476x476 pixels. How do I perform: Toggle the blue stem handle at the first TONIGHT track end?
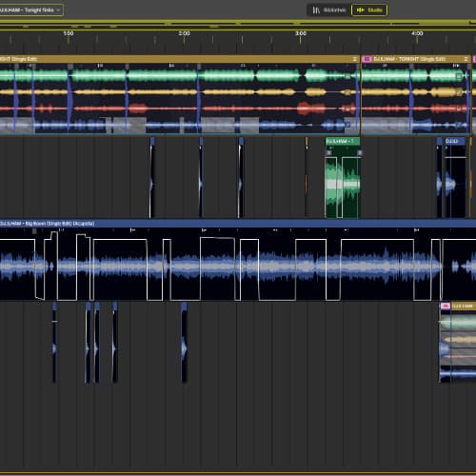point(347,125)
